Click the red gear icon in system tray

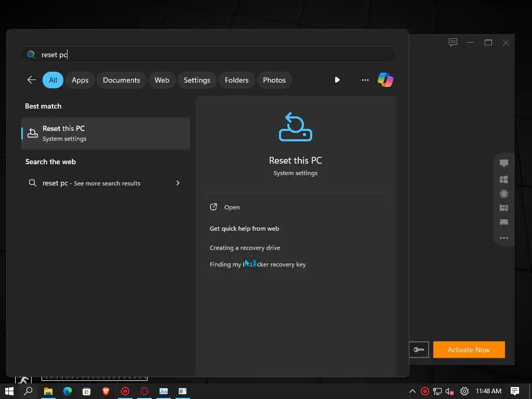(425, 391)
